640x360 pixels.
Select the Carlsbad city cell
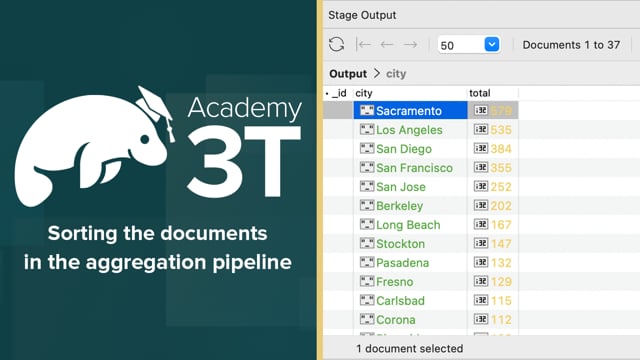(410, 301)
